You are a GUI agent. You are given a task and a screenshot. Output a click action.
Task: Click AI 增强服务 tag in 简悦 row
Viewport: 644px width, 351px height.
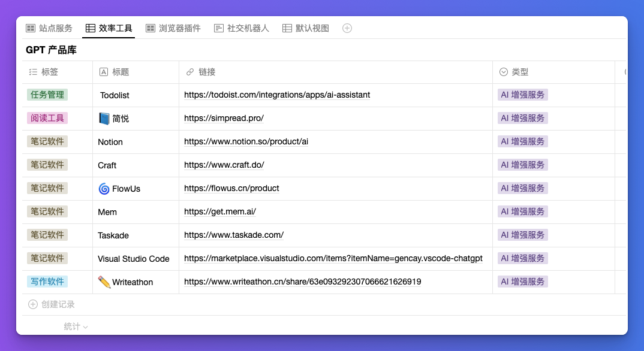tap(522, 118)
